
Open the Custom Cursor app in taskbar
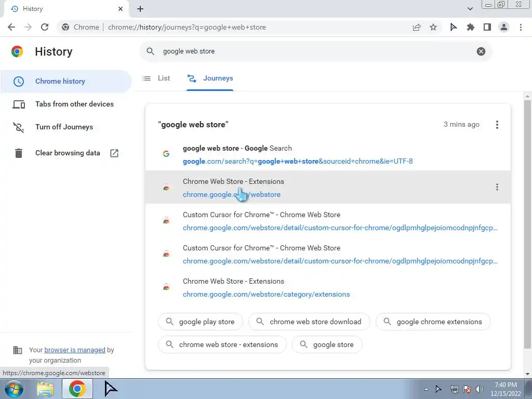click(110, 389)
